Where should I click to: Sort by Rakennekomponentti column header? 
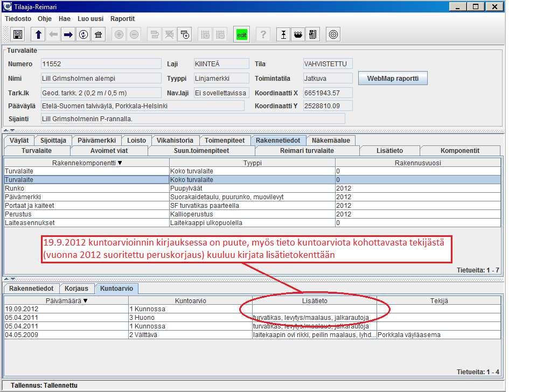click(87, 163)
